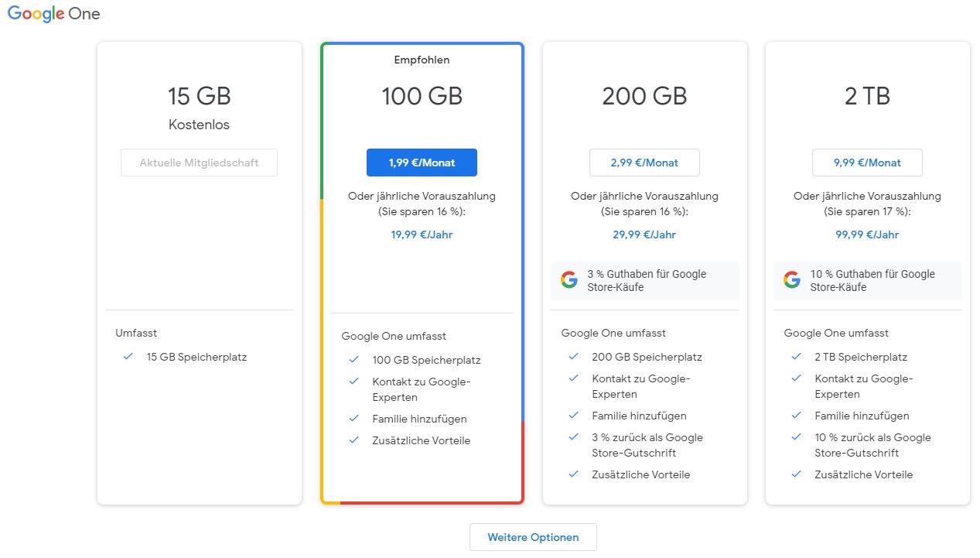Click '15 GB Speicherplatz' text
The image size is (980, 558).
[x=196, y=357]
